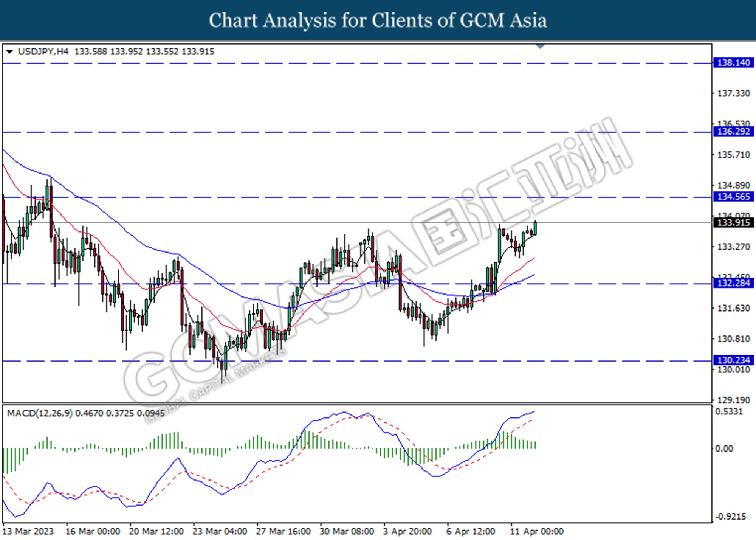Click the 130.810 price scale value
This screenshot has height=540, width=756.
coord(733,339)
